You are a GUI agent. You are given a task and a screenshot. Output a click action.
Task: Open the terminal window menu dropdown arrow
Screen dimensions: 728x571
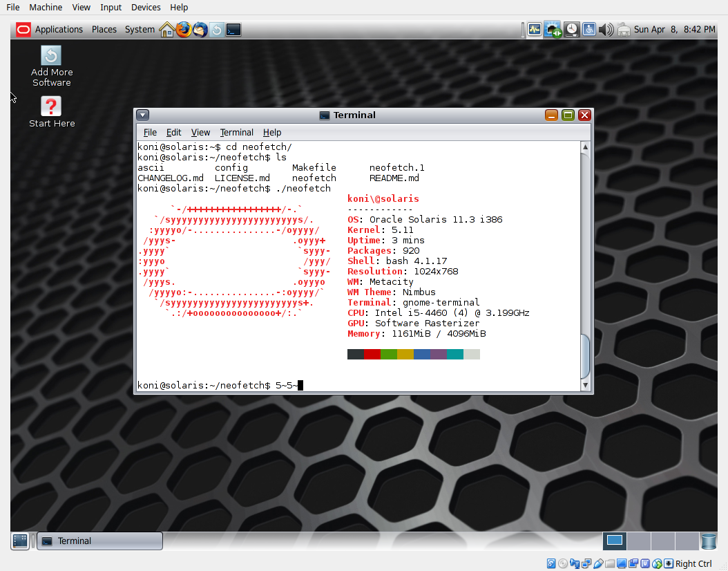pos(142,115)
